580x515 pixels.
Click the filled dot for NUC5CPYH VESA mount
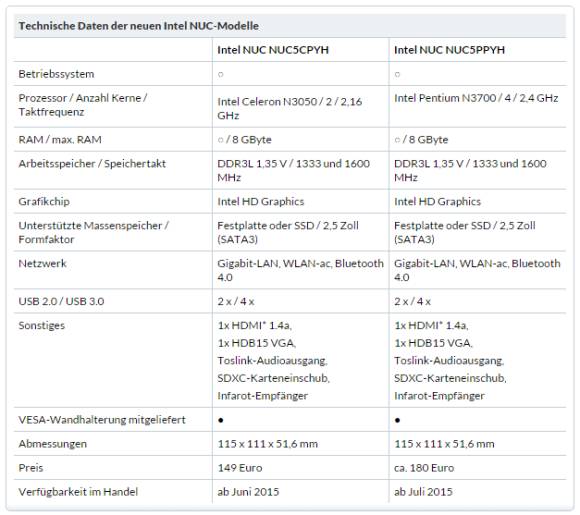(x=220, y=420)
